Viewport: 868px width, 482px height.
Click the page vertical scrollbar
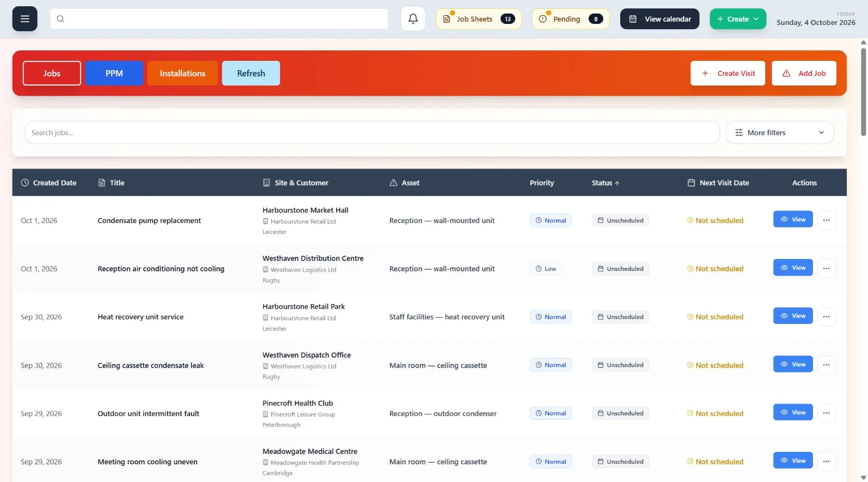point(863,92)
